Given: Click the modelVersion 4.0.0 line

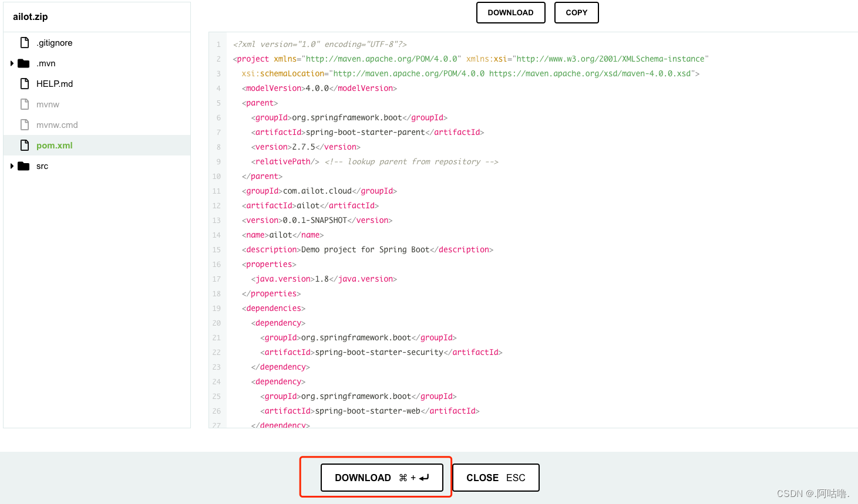Looking at the screenshot, I should pos(319,88).
